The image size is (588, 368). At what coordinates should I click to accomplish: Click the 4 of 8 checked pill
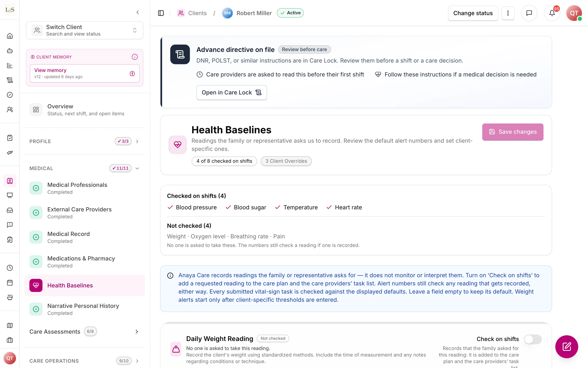click(x=224, y=161)
